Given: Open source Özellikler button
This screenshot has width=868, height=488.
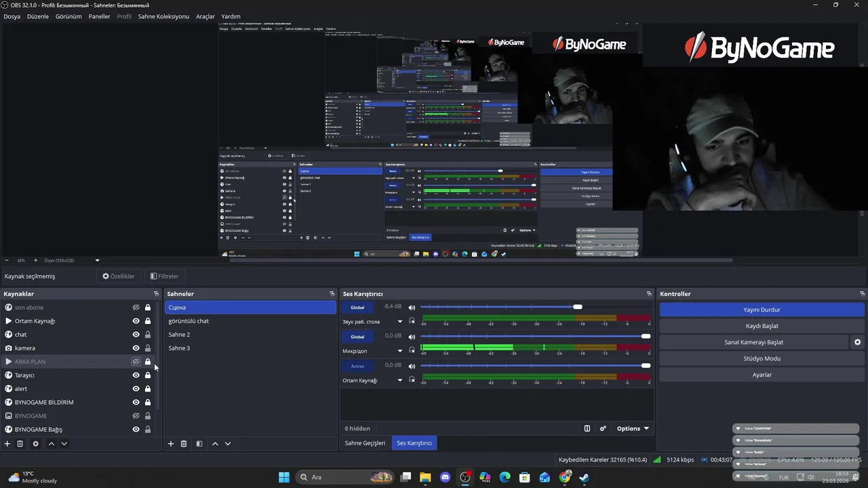Looking at the screenshot, I should pos(119,276).
